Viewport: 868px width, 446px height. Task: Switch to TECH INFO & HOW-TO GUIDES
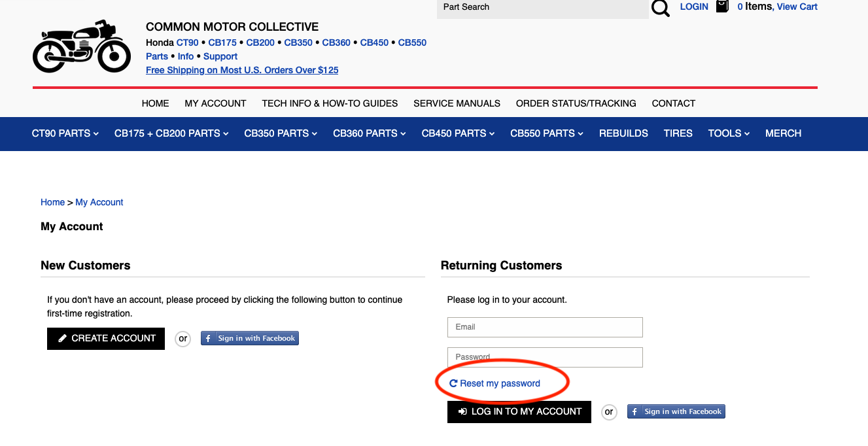(x=330, y=103)
